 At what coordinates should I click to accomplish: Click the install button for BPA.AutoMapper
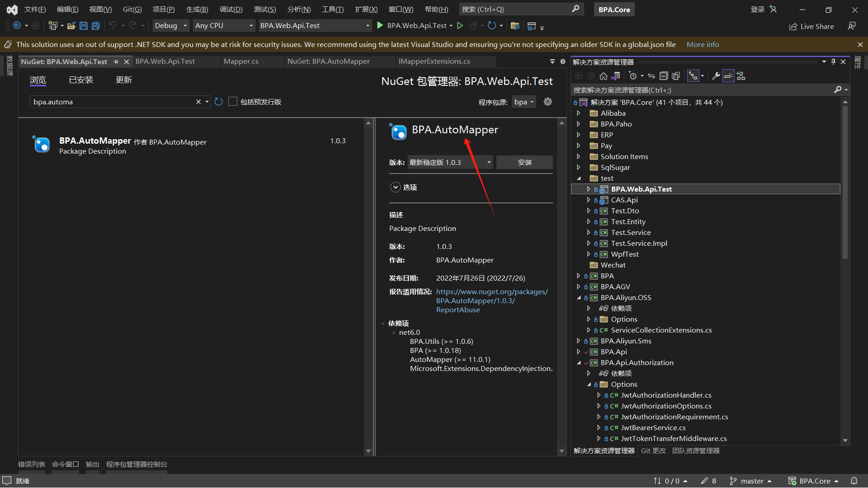click(x=524, y=162)
